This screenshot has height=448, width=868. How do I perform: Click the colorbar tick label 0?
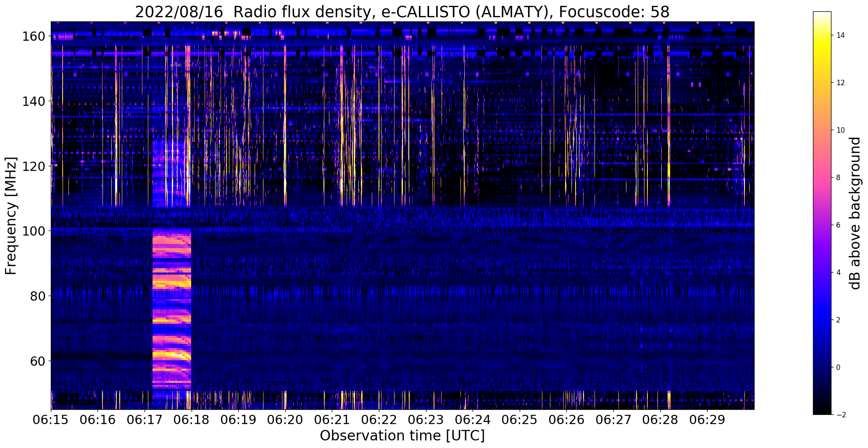point(838,367)
